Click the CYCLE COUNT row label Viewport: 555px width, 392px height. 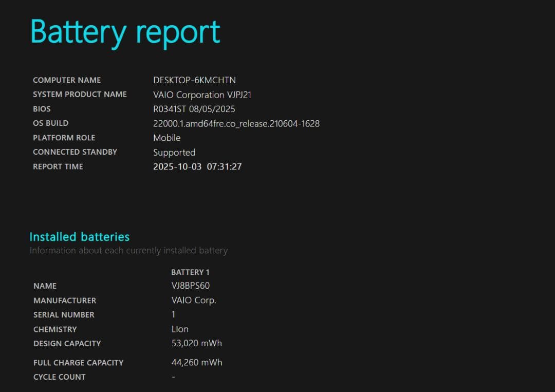[x=59, y=377]
